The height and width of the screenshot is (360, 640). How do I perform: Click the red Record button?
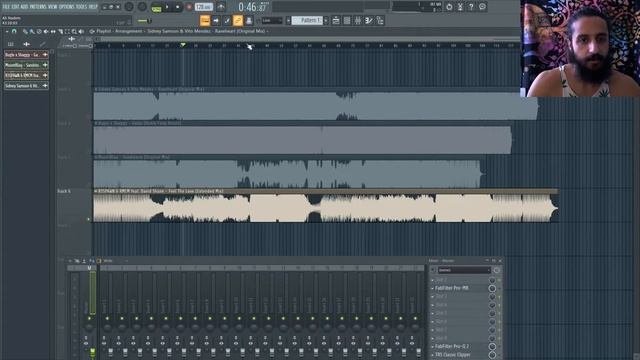coord(189,7)
